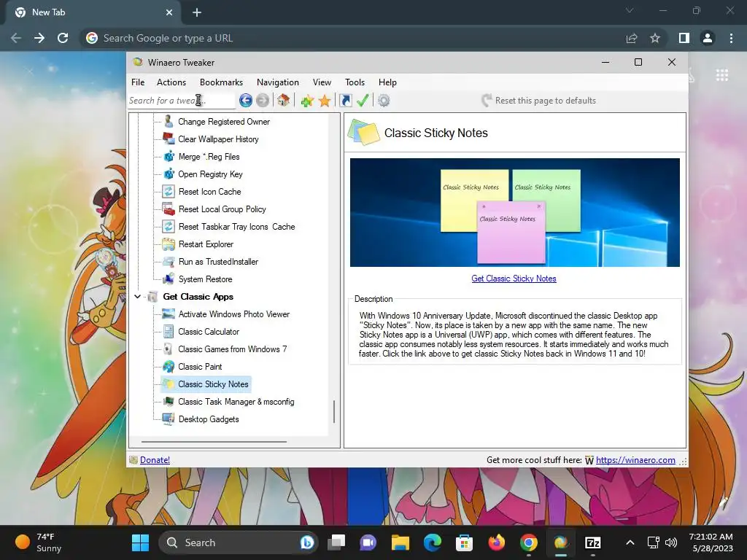
Task: Click the Back navigation arrow in Winaero toolbar
Action: (x=245, y=101)
